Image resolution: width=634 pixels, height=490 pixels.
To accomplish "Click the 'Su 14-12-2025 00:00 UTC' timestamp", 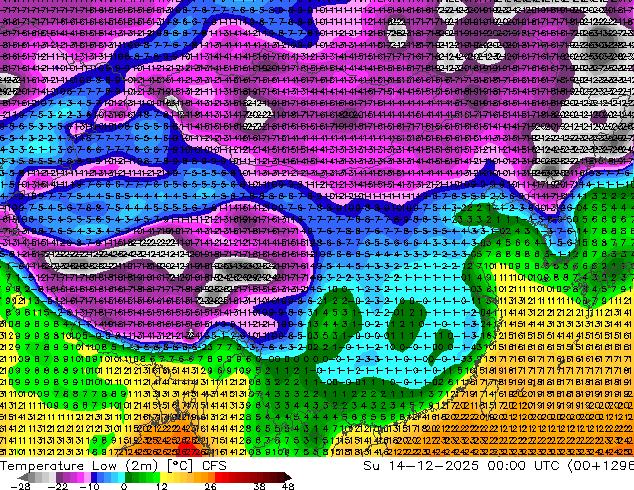I will (x=461, y=466).
